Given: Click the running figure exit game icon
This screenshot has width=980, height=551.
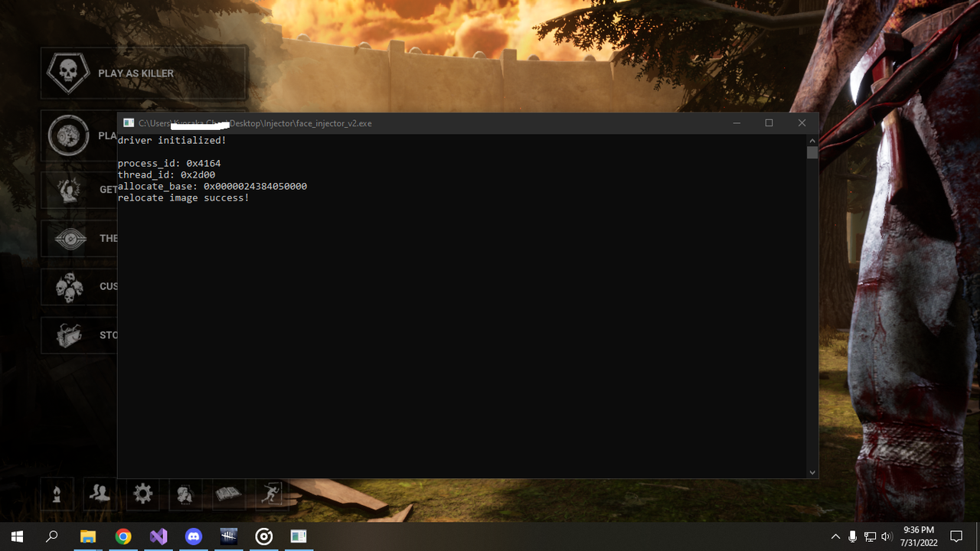Looking at the screenshot, I should pyautogui.click(x=271, y=494).
